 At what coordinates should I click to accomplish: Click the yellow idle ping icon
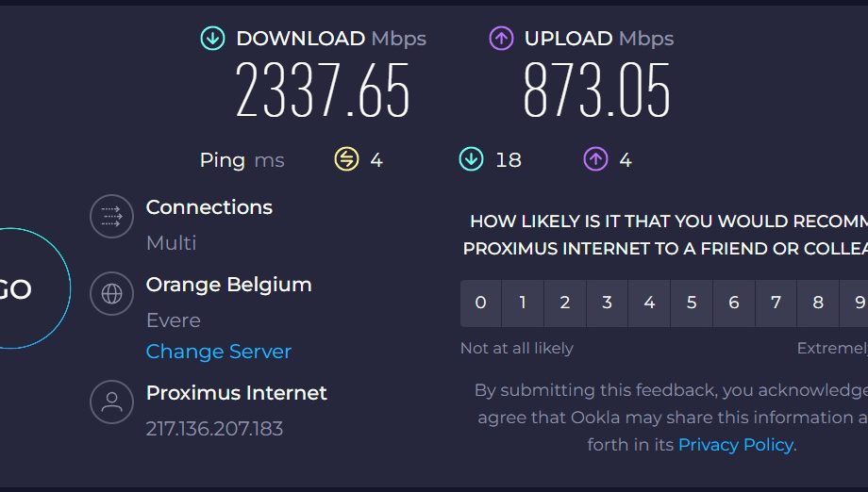[346, 160]
